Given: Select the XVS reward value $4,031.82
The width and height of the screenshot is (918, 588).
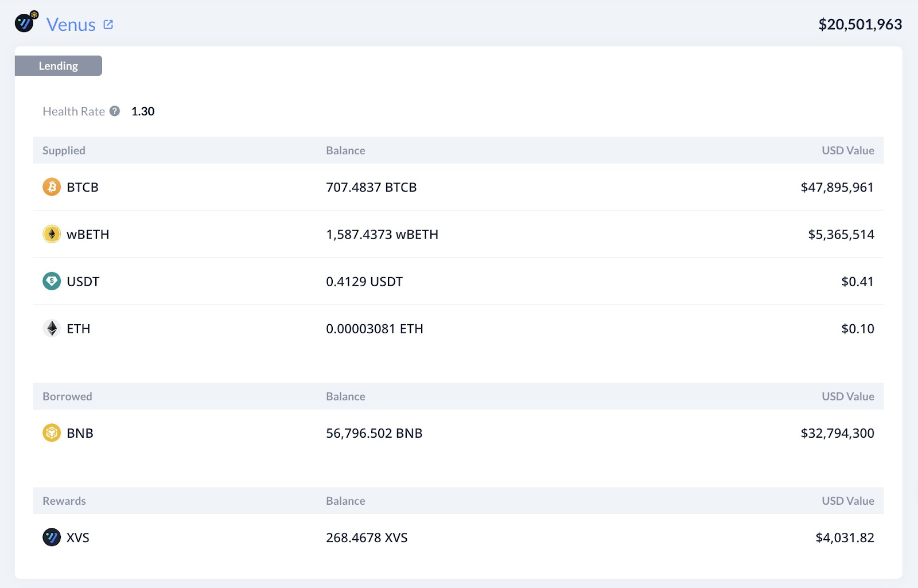Looking at the screenshot, I should 844,537.
